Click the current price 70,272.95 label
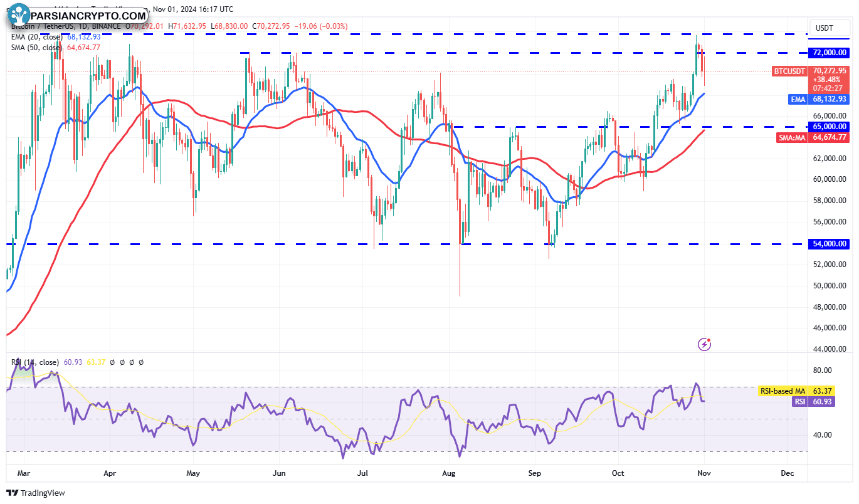Screen dimensions: 859x504 click(830, 71)
